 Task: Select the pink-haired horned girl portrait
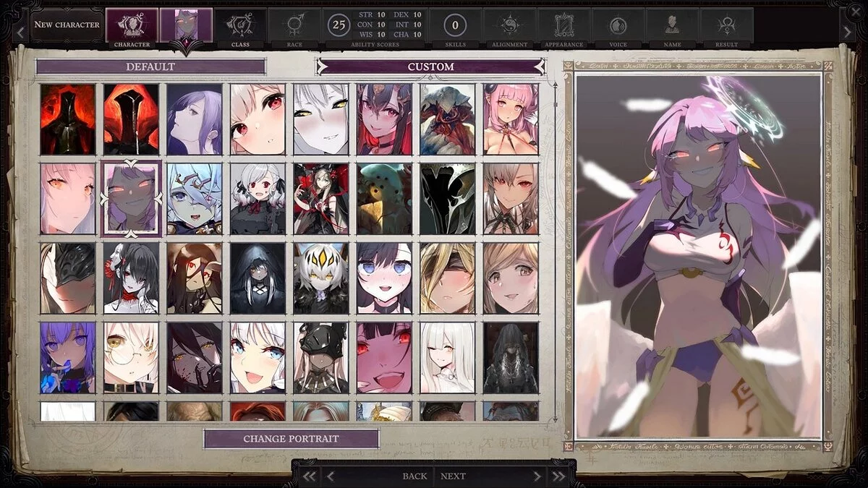(x=511, y=119)
